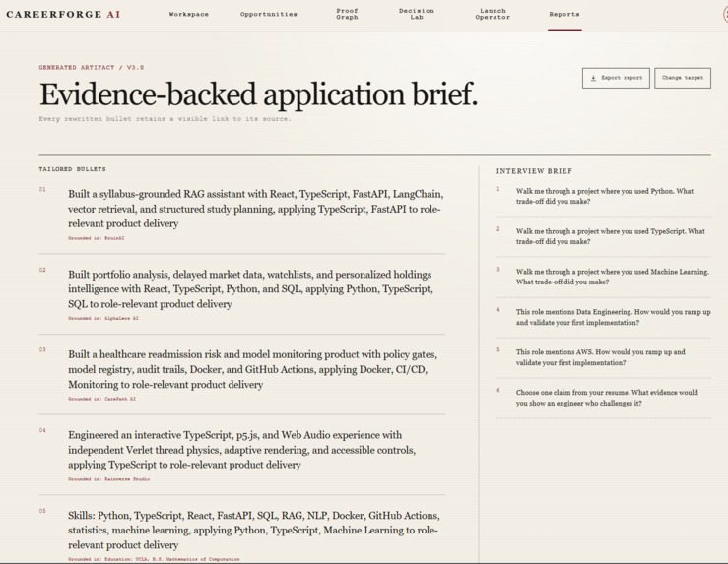The height and width of the screenshot is (564, 728).
Task: Click the Export report button
Action: [616, 78]
